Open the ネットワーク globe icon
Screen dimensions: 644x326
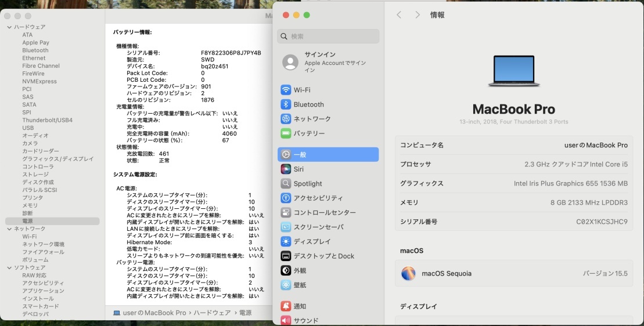coord(286,118)
